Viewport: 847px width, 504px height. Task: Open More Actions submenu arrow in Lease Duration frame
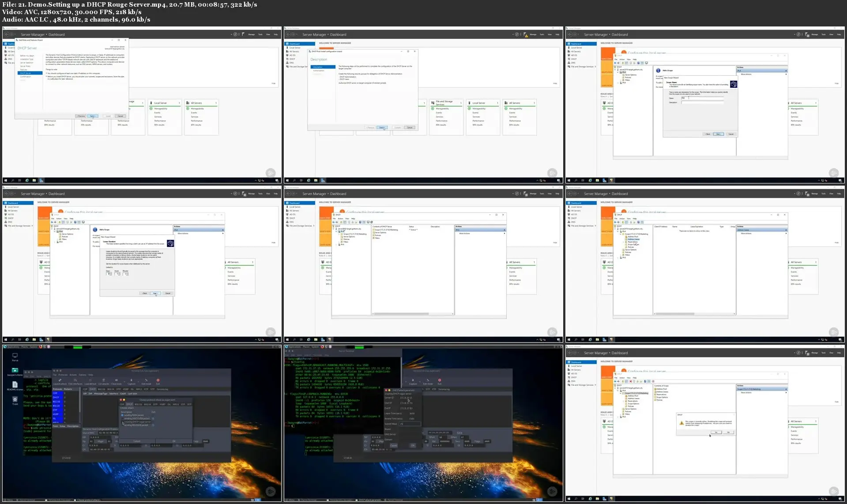coord(223,233)
